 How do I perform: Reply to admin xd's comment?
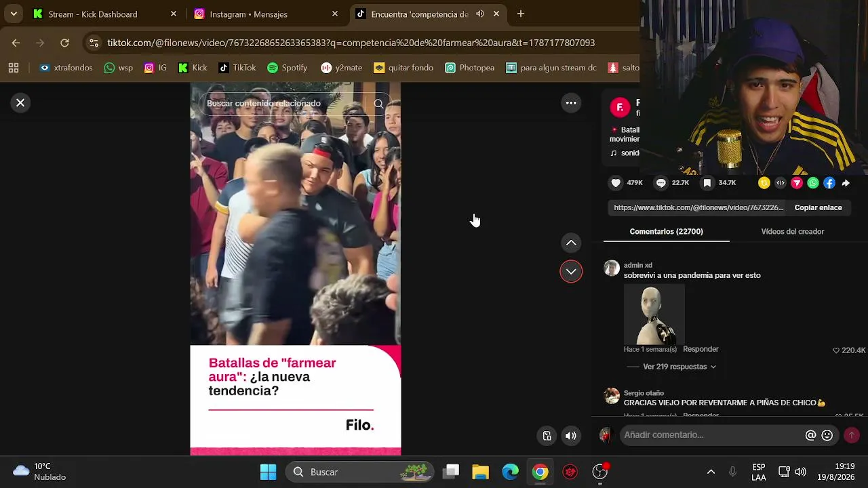701,349
